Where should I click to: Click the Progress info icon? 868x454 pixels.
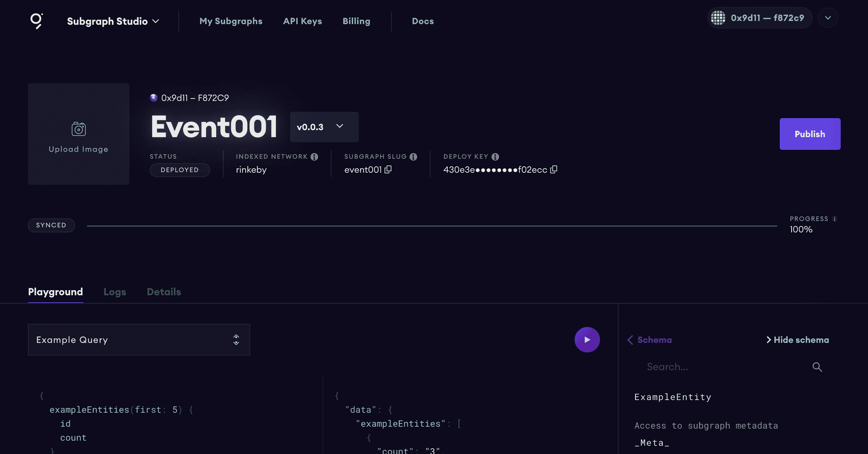coord(834,219)
